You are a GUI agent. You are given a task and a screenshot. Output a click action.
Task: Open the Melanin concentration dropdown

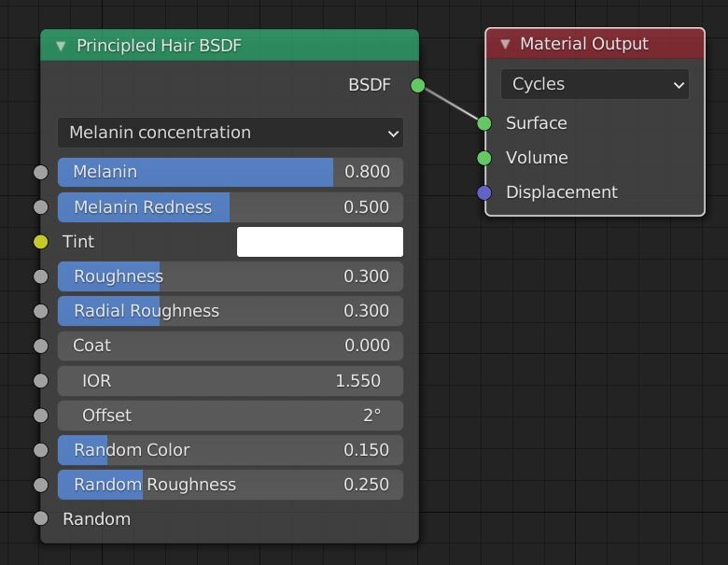point(231,133)
